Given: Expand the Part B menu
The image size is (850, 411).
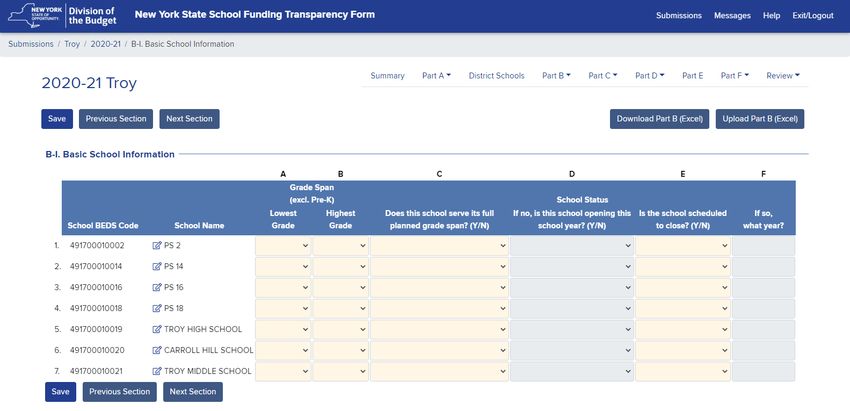Looking at the screenshot, I should [x=556, y=76].
